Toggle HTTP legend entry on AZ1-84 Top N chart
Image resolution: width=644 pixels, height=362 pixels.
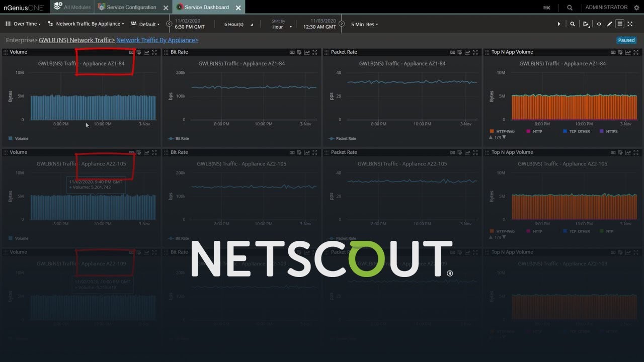click(x=534, y=131)
